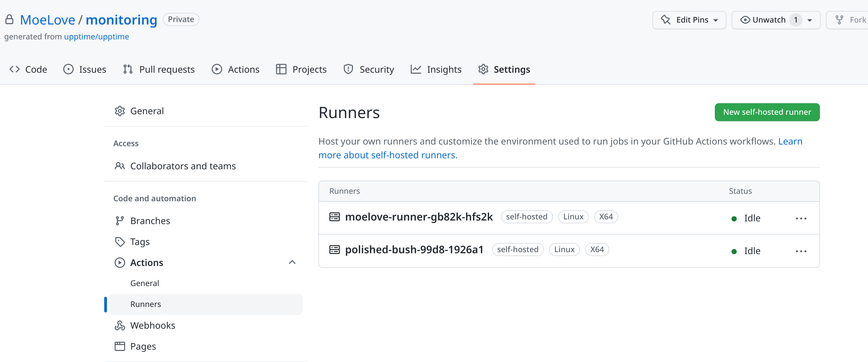Select Runners in the sidebar
The image size is (868, 362).
pyautogui.click(x=206, y=304)
